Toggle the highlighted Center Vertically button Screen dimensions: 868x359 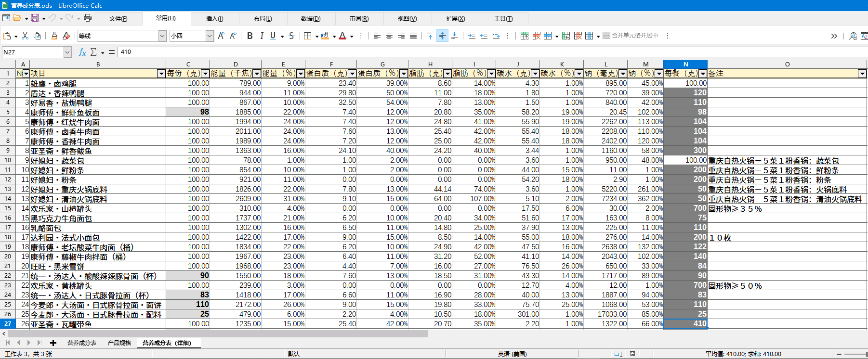point(442,36)
